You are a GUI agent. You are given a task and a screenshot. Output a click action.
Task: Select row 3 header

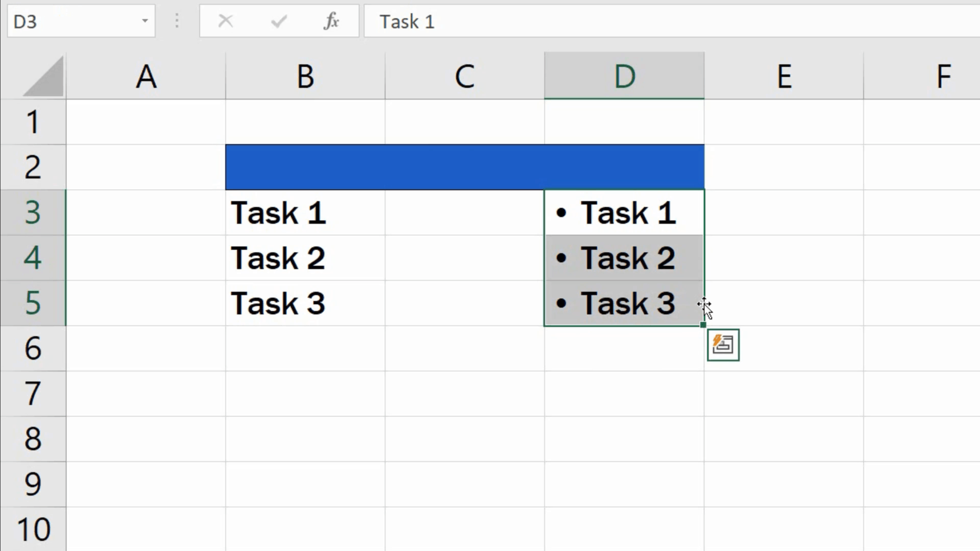(33, 212)
